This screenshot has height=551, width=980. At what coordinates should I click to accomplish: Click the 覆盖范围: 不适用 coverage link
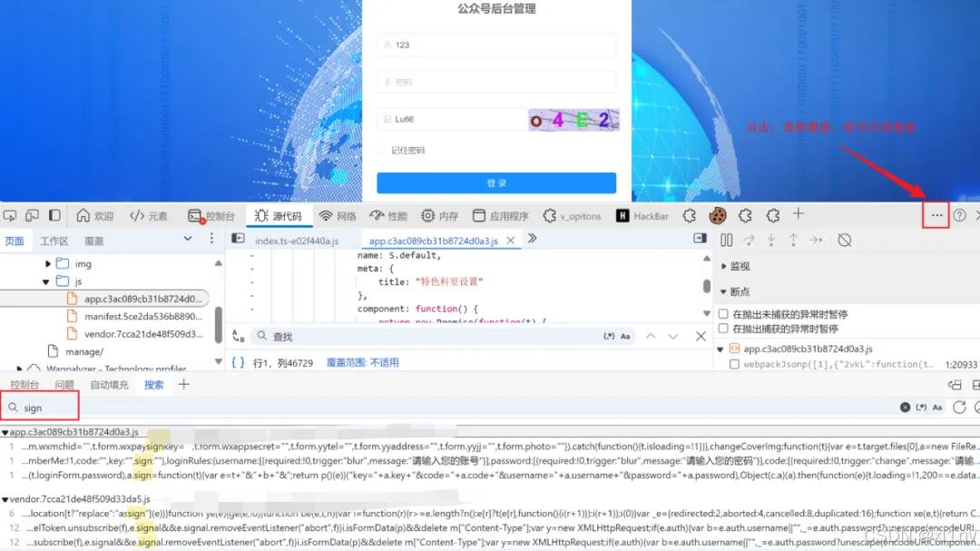tap(362, 362)
